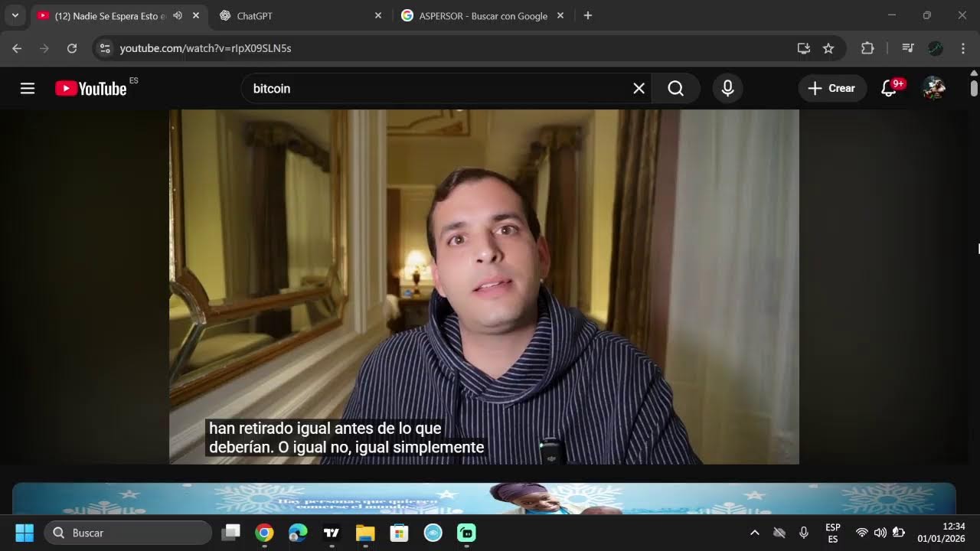Run search with magnifier button
The image size is (980, 551).
click(675, 89)
